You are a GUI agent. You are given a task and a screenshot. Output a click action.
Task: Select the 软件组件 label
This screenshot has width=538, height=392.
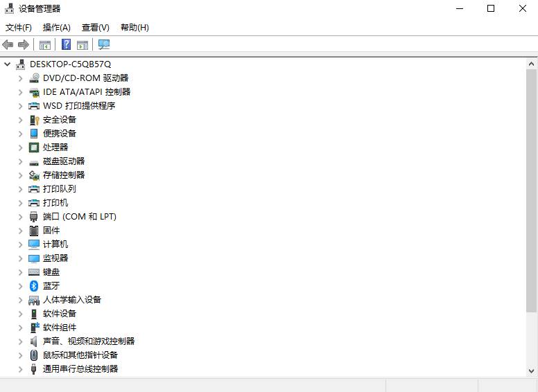60,327
